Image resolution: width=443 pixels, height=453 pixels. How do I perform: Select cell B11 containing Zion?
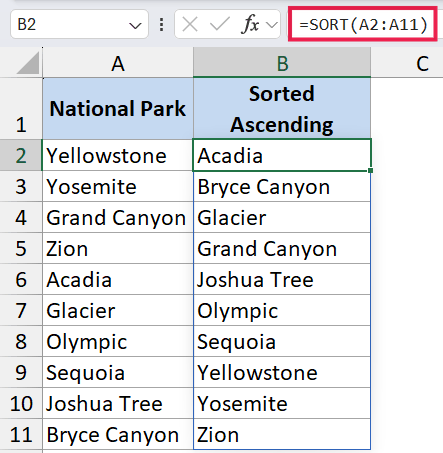[x=282, y=434]
